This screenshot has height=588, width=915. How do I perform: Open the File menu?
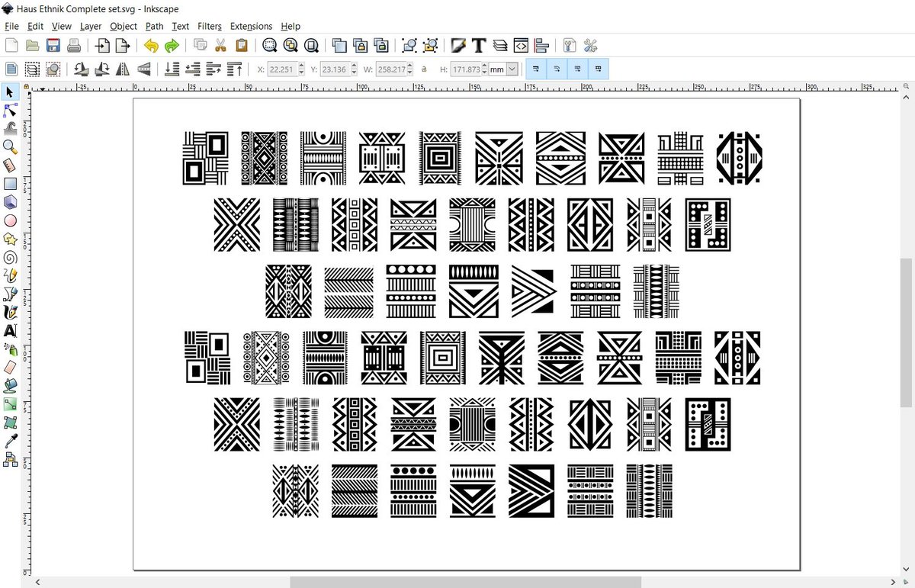(11, 26)
